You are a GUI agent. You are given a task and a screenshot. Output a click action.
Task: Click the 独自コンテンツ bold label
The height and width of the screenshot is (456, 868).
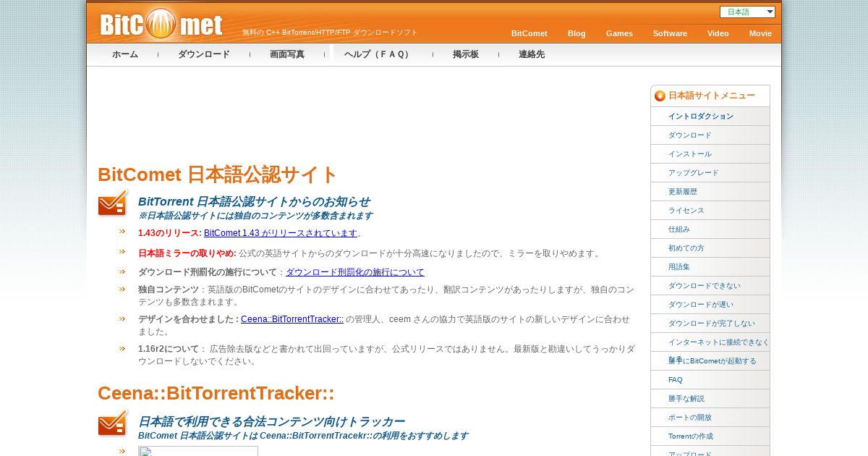point(169,290)
